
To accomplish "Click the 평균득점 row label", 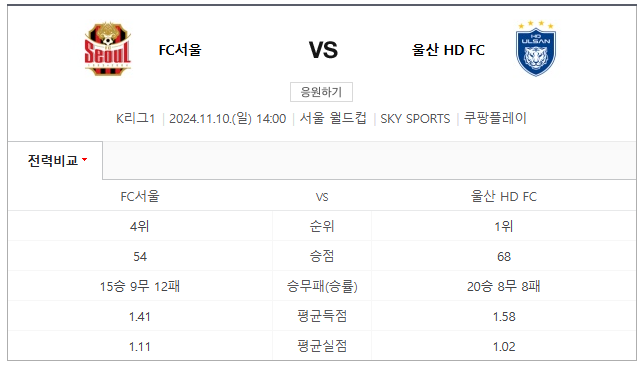I will [x=322, y=316].
